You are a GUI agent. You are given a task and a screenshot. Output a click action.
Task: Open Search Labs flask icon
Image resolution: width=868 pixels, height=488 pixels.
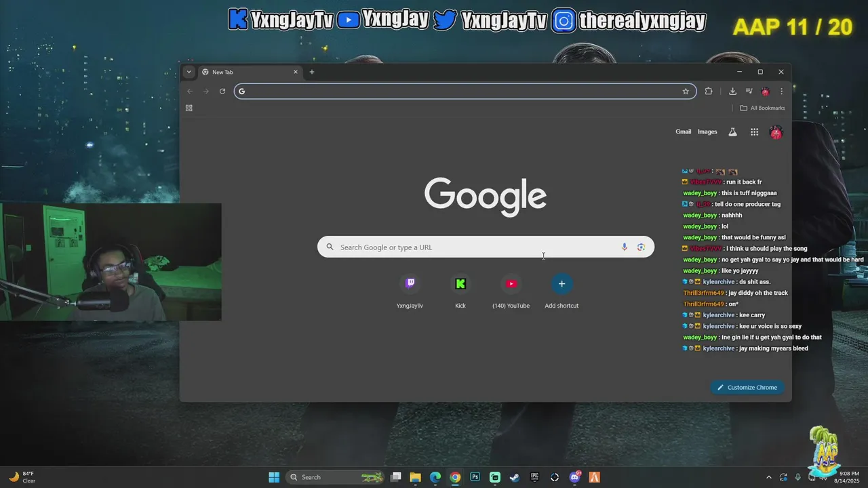pyautogui.click(x=732, y=132)
